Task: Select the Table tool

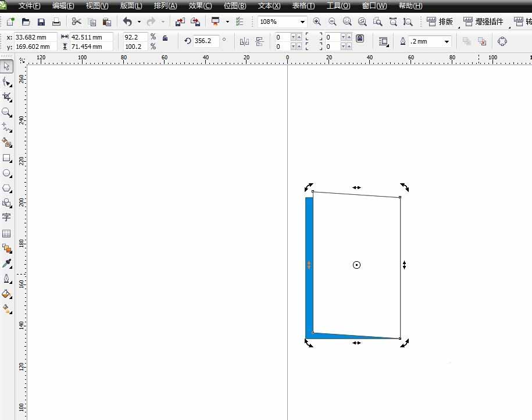Action: pos(6,233)
